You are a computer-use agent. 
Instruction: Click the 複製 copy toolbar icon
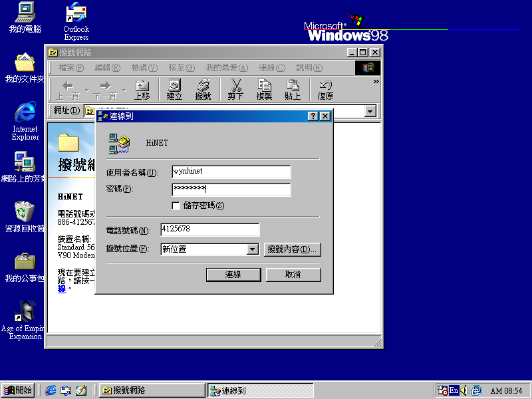[264, 90]
